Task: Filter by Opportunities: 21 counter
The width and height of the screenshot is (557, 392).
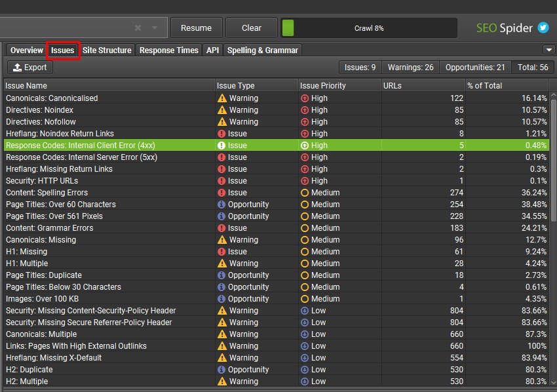Action: click(x=475, y=67)
